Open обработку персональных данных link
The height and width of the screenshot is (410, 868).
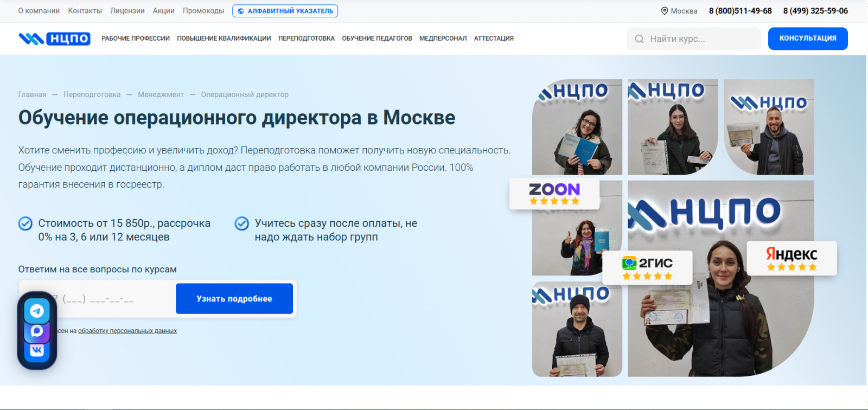coord(127,331)
